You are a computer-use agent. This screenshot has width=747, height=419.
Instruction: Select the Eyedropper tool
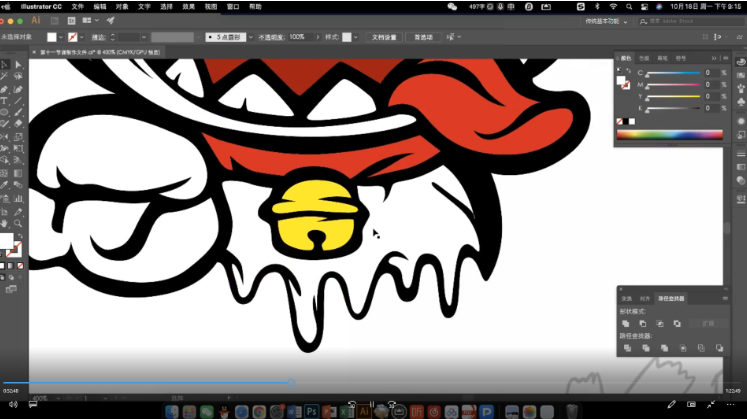click(x=5, y=185)
